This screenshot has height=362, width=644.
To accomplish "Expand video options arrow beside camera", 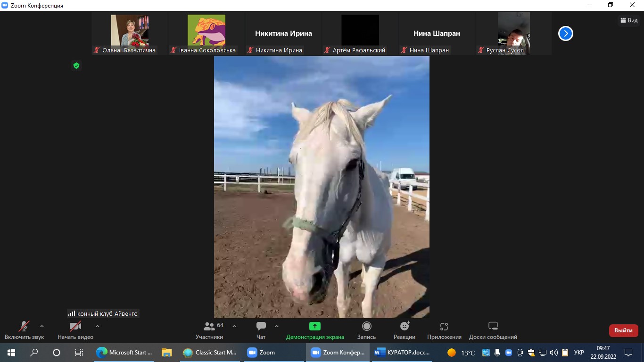I will [98, 326].
